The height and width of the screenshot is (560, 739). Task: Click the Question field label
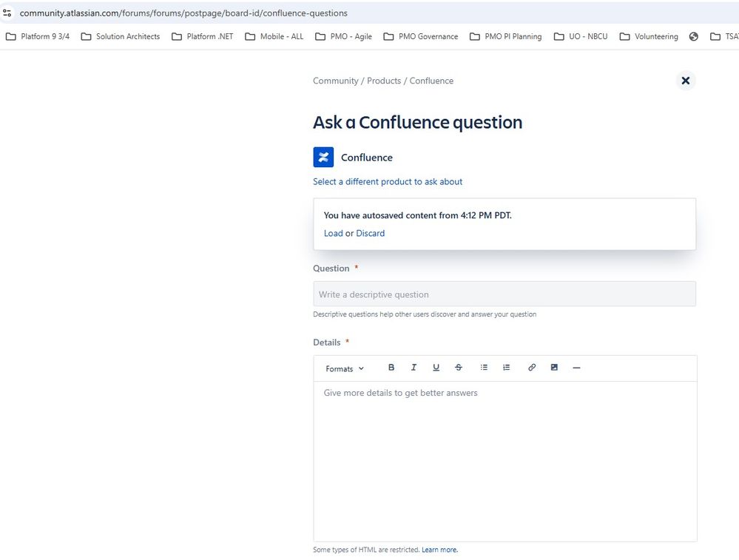(331, 269)
